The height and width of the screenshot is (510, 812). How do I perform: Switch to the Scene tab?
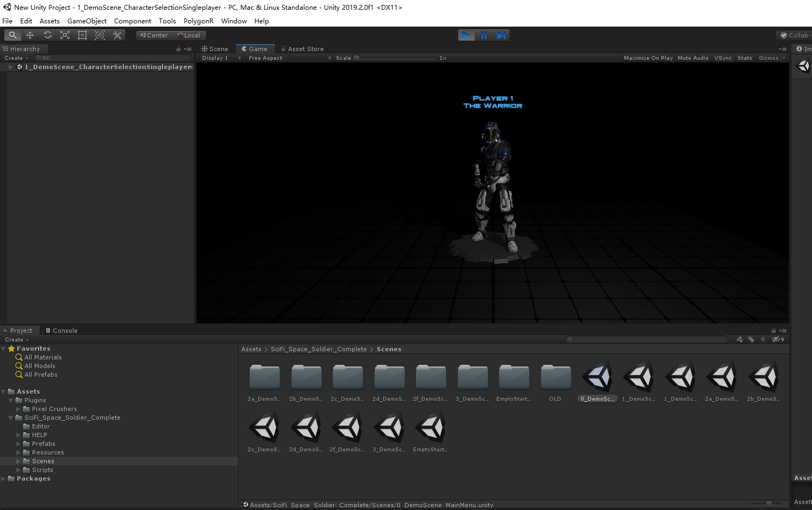tap(215, 49)
